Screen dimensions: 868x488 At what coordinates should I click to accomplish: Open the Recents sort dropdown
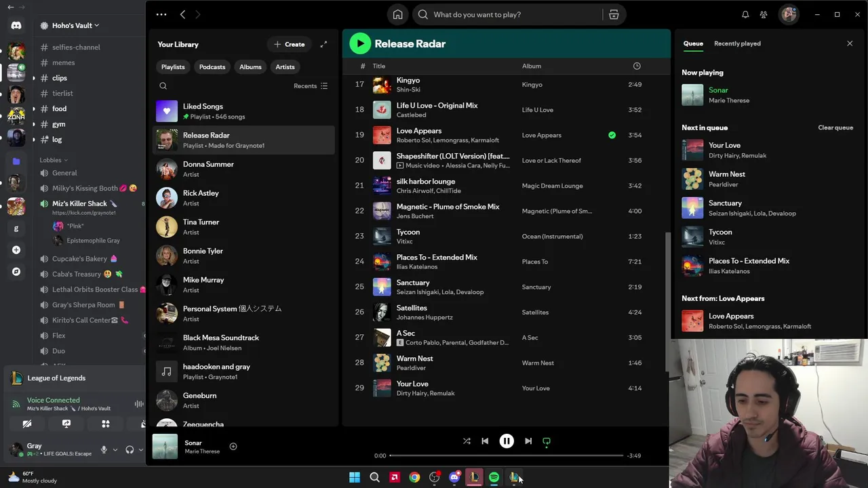(311, 86)
